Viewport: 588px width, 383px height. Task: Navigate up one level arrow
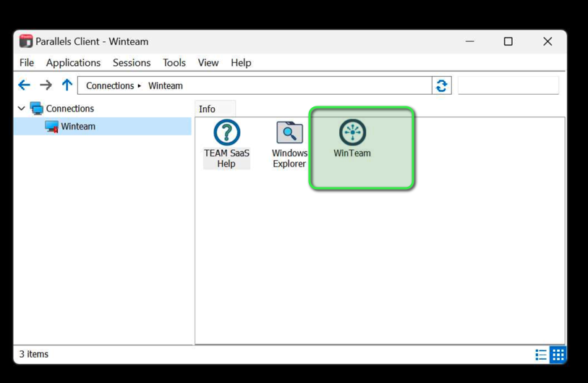coord(67,85)
